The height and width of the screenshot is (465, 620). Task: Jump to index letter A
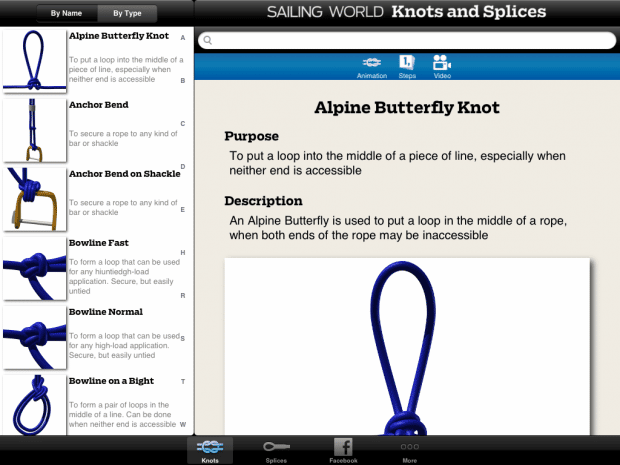pyautogui.click(x=183, y=38)
